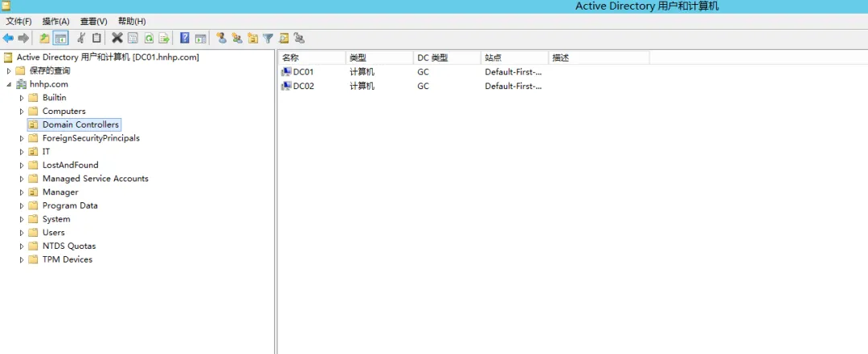Screen dimensions: 868x354
Task: Open the 查看(V) menu
Action: pos(93,21)
